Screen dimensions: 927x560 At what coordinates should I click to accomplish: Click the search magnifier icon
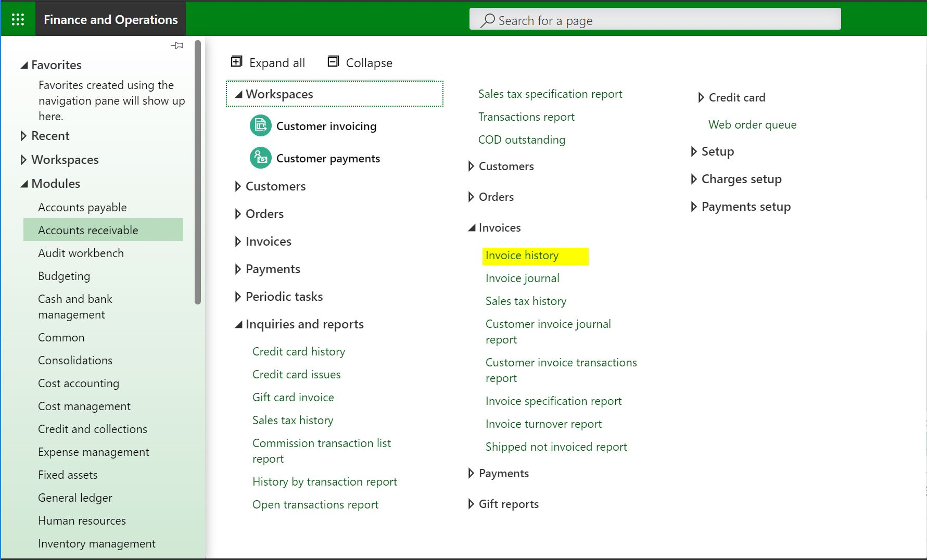pyautogui.click(x=488, y=20)
